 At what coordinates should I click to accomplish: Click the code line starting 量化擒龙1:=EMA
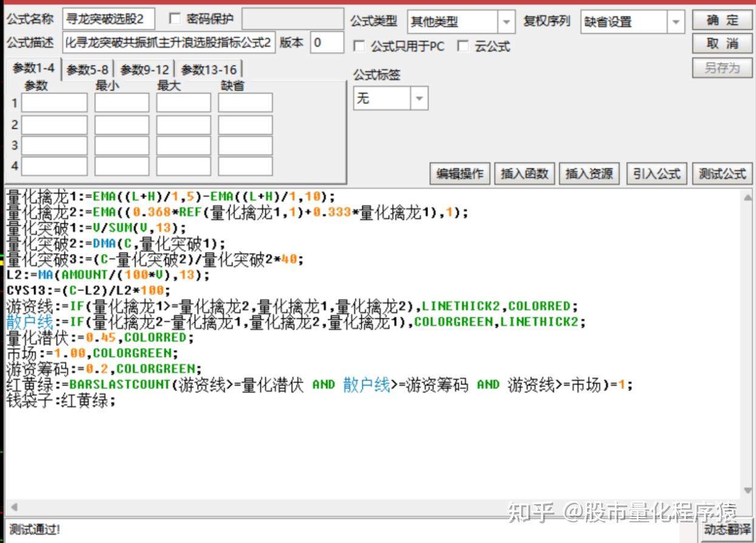click(170, 197)
